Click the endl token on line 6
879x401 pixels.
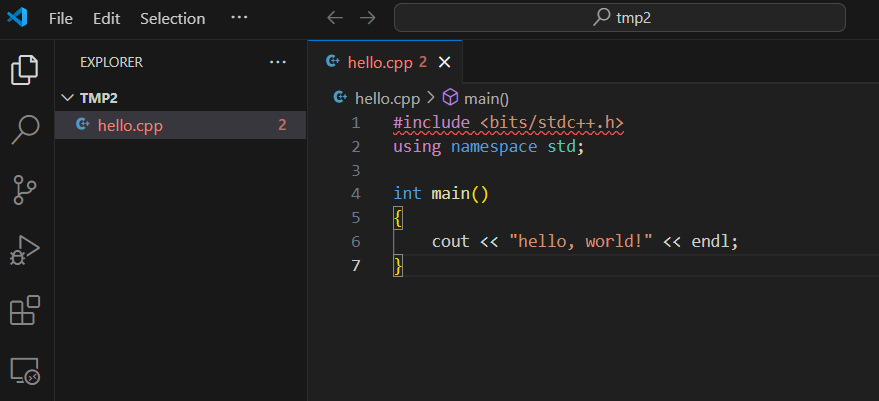[710, 242]
